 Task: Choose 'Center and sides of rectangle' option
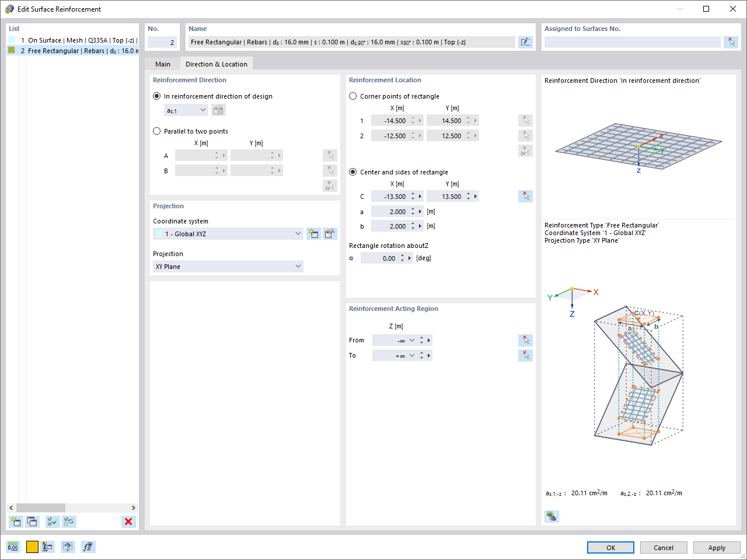(352, 172)
